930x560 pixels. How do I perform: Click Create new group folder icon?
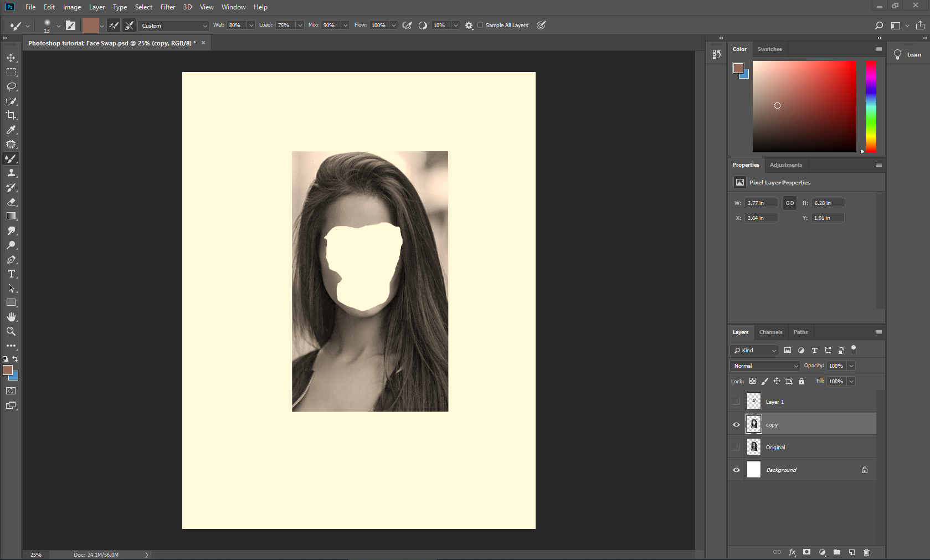click(837, 552)
